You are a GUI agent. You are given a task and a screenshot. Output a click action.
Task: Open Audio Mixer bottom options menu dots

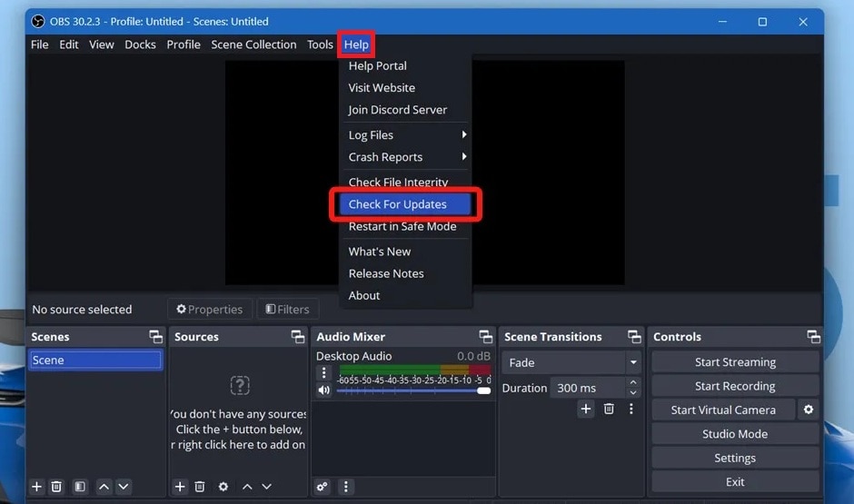pyautogui.click(x=346, y=486)
